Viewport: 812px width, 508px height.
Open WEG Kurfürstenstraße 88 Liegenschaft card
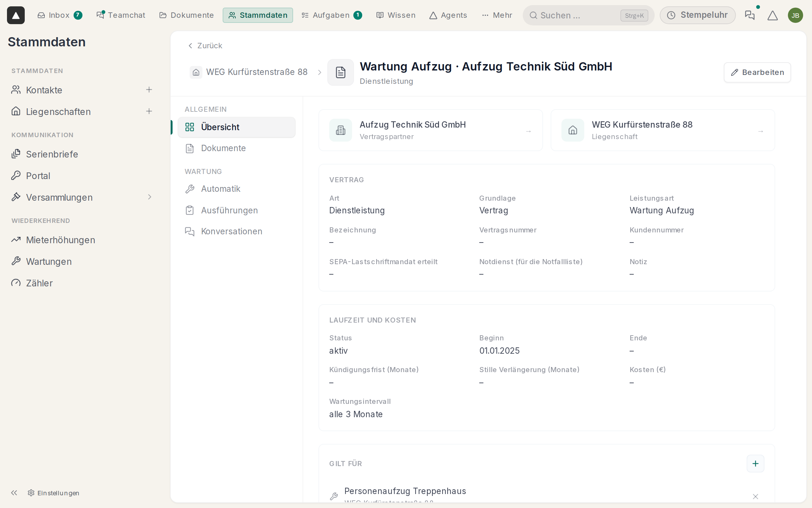663,130
